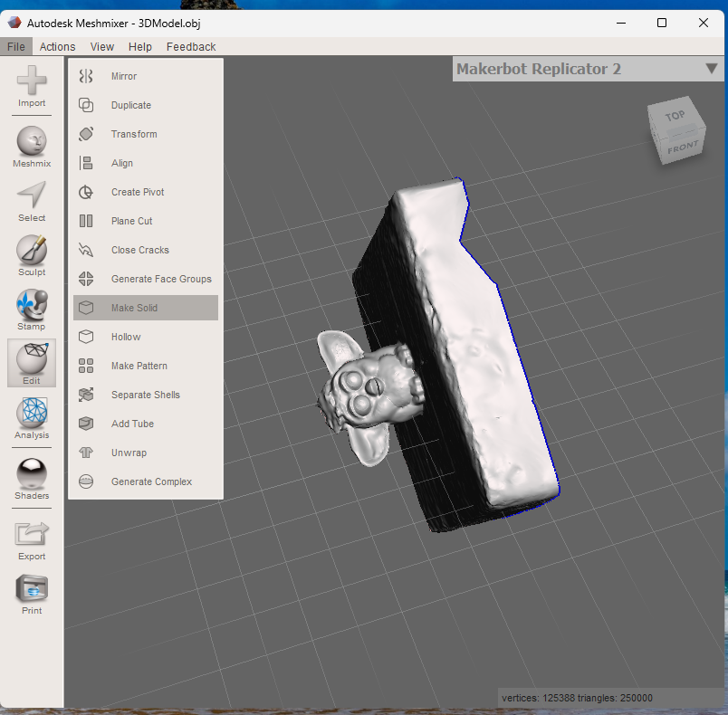This screenshot has width=728, height=715.
Task: Activate the Select tool
Action: point(32,201)
